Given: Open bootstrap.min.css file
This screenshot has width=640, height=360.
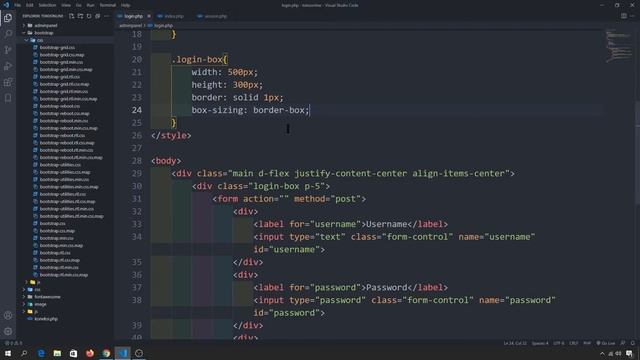Looking at the screenshot, I should pos(56,238).
